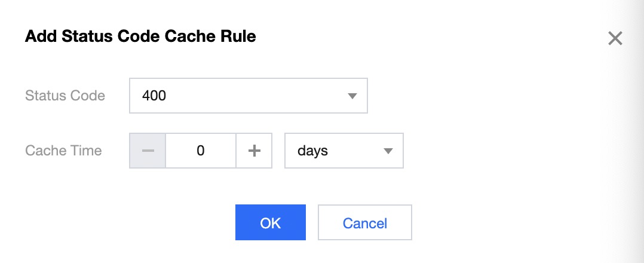The height and width of the screenshot is (263, 644).
Task: Click the Status Code dropdown arrow
Action: click(352, 96)
